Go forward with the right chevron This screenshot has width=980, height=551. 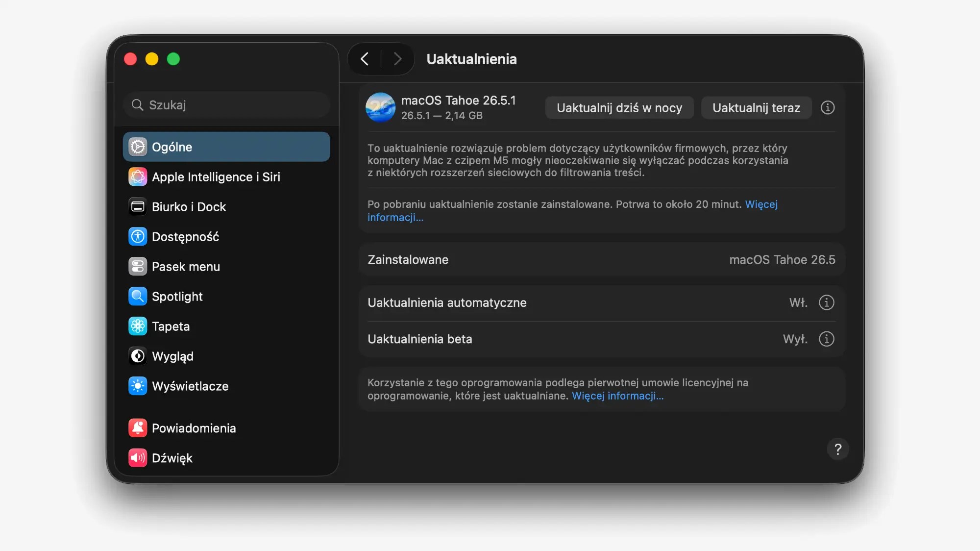click(397, 59)
